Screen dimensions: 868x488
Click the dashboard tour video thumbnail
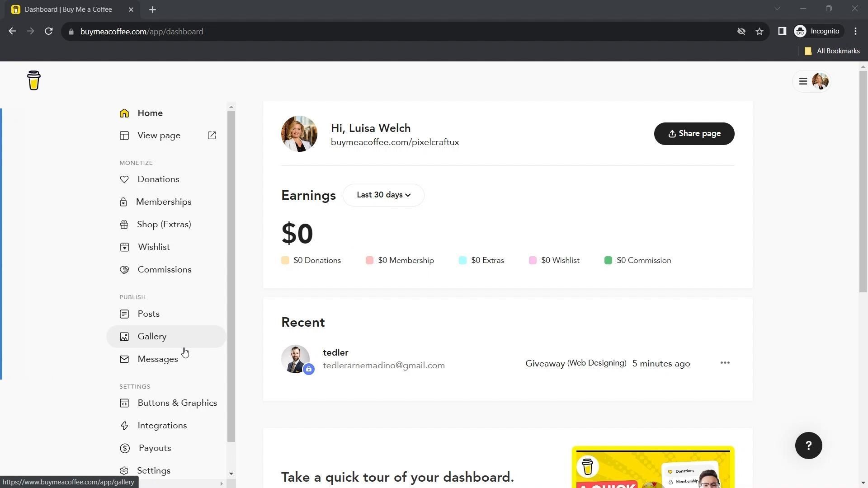pos(652,468)
